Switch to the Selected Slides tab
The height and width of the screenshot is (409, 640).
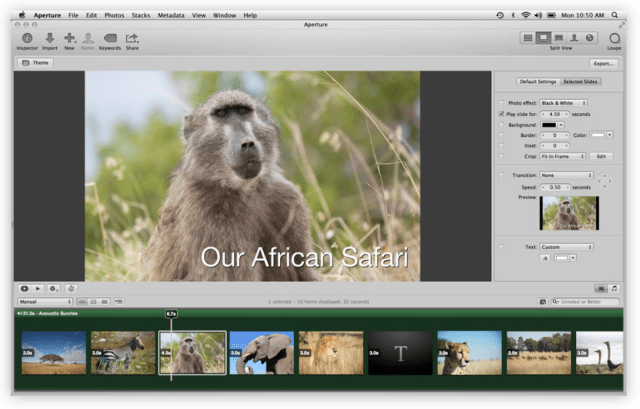tap(580, 82)
